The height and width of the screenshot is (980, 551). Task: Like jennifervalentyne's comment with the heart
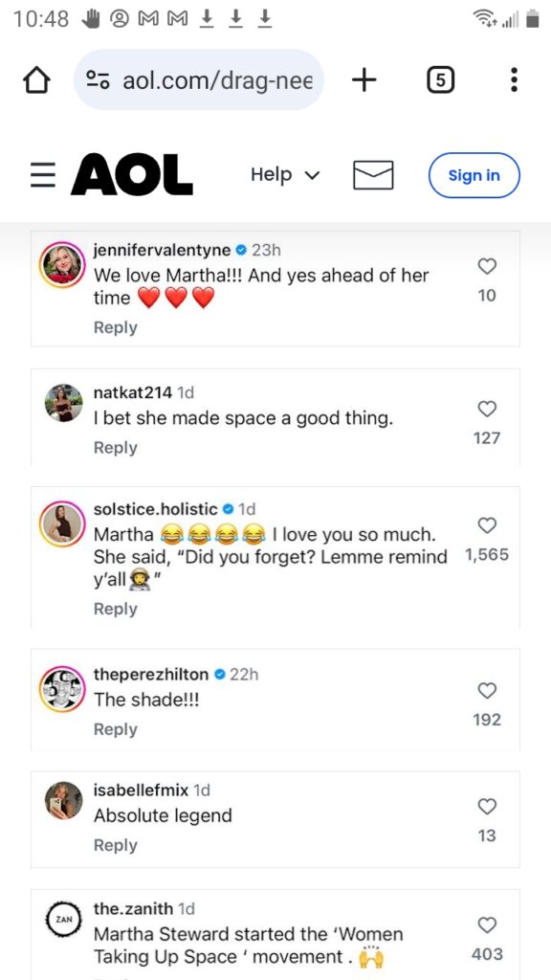click(487, 267)
